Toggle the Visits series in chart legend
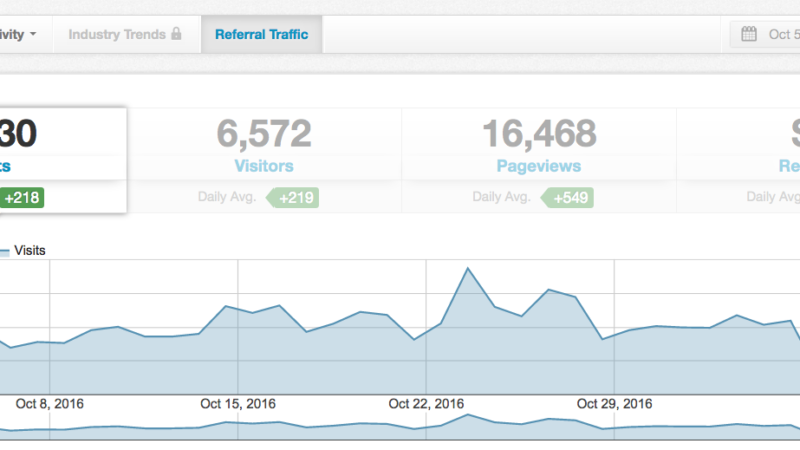 coord(30,250)
